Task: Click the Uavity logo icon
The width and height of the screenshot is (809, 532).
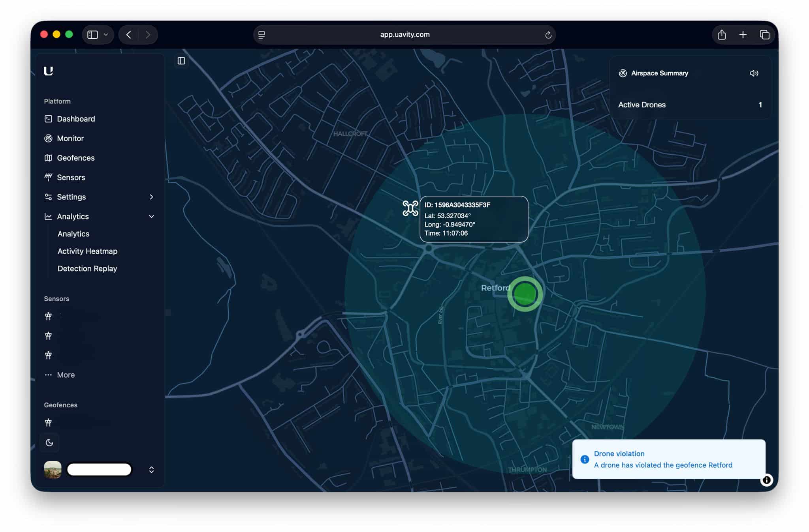Action: click(49, 71)
